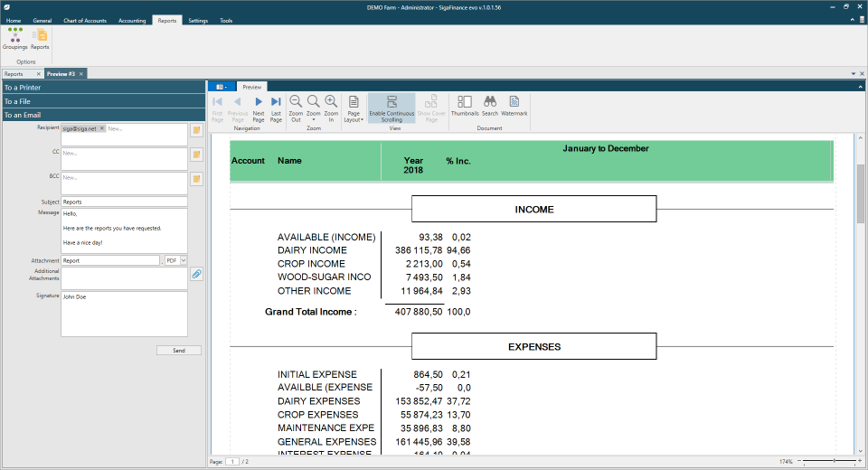Viewport: 868px width, 470px height.
Task: Click zoom slider plus button
Action: pyautogui.click(x=860, y=461)
